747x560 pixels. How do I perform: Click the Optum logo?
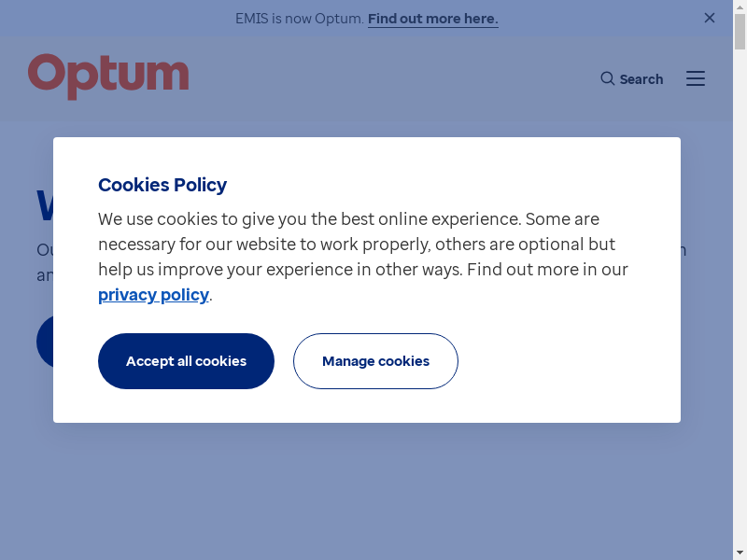tap(108, 76)
